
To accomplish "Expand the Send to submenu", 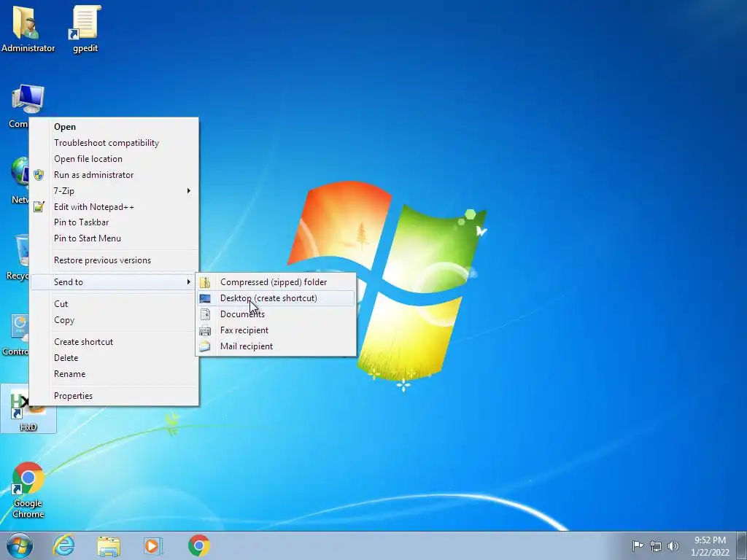I will coord(115,282).
